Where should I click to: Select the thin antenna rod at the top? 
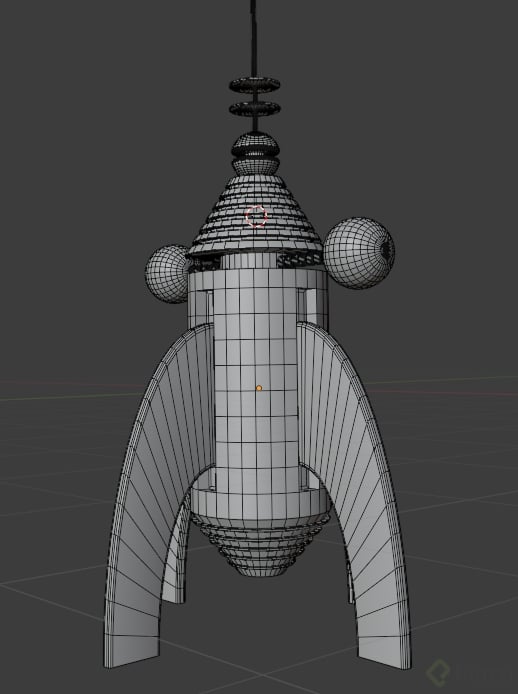point(254,38)
